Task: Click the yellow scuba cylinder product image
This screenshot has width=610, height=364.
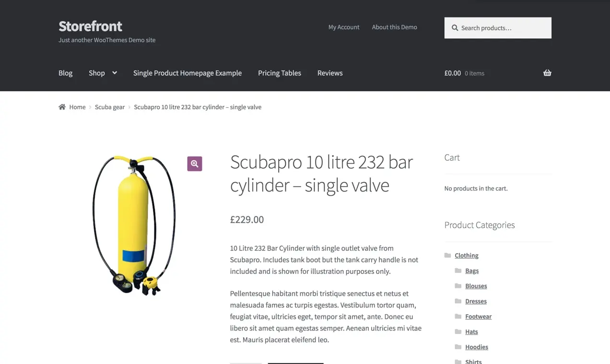Action: [134, 225]
